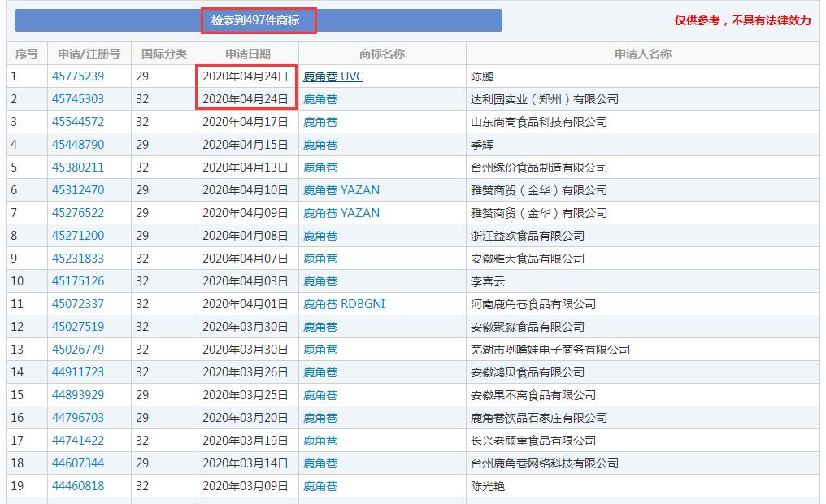This screenshot has width=826, height=504.
Task: Click applicant 达利园实业（郑州）有限公司 cell
Action: coord(544,99)
